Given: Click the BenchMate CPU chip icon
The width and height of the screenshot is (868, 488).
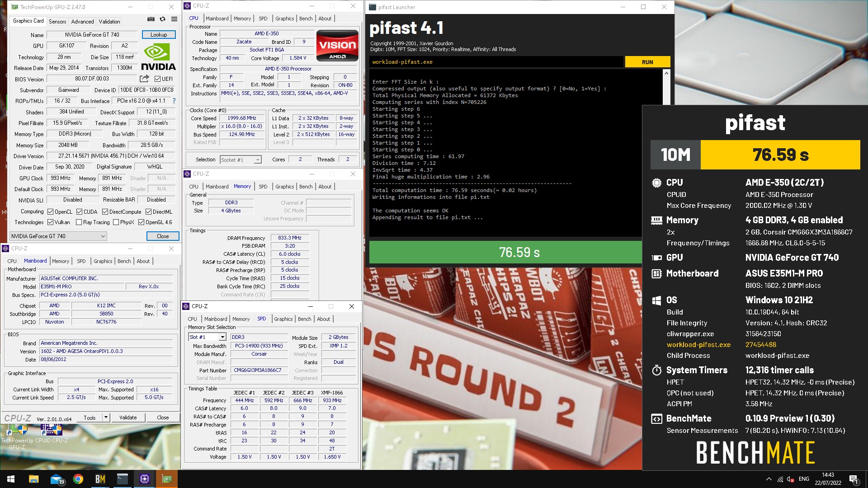Looking at the screenshot, I should pyautogui.click(x=656, y=183).
